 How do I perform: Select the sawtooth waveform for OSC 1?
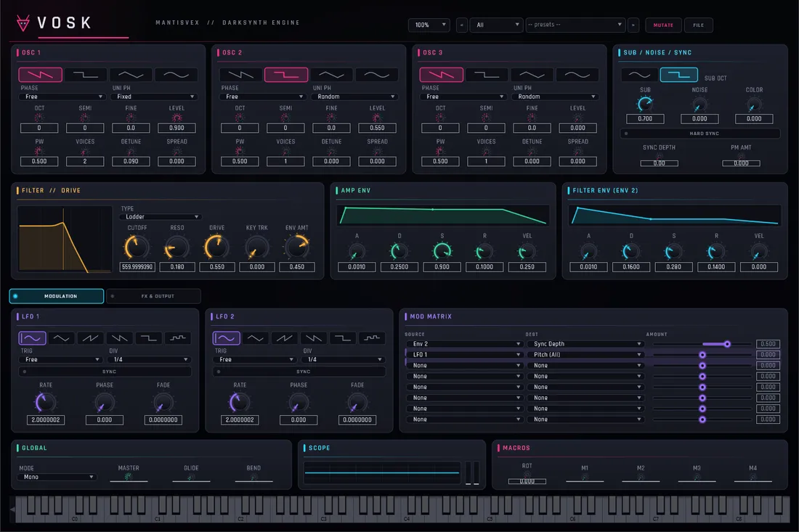pos(40,75)
